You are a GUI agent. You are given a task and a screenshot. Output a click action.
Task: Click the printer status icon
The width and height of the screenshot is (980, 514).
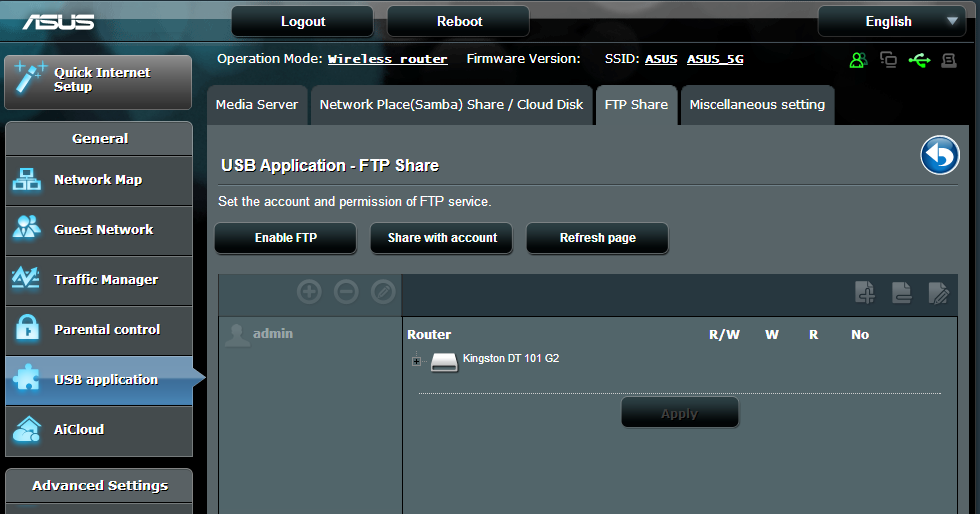coord(949,60)
